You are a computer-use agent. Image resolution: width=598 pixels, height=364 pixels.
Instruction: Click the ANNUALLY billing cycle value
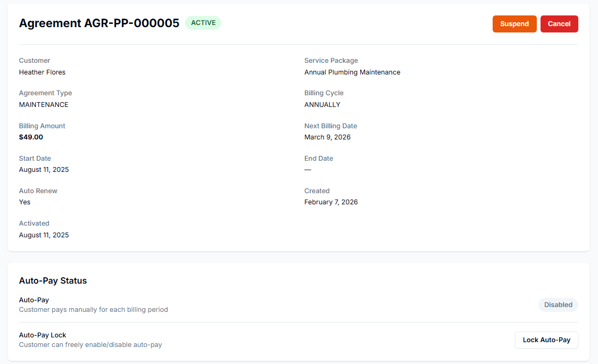322,105
